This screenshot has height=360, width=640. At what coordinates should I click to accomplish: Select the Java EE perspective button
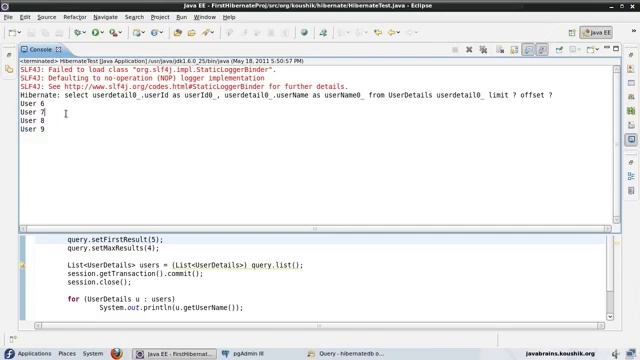coord(596,33)
